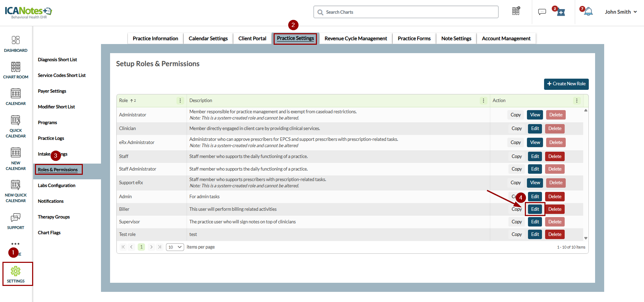Open Labs Configuration in side menu
644x302 pixels.
coord(57,186)
